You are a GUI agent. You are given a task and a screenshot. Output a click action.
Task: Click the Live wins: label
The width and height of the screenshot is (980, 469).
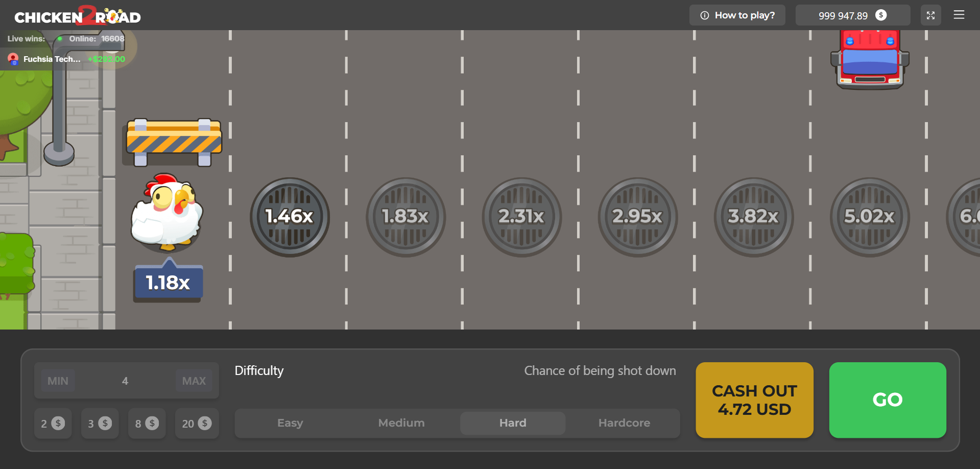click(26, 39)
